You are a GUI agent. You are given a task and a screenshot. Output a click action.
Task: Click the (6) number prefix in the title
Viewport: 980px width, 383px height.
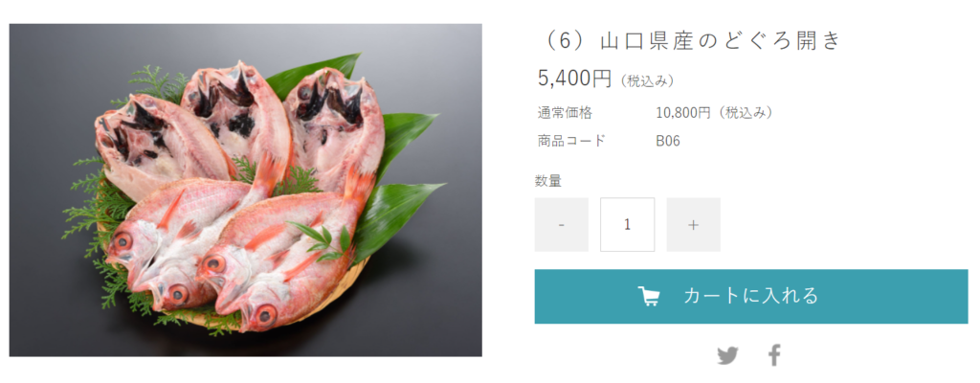pos(565,40)
